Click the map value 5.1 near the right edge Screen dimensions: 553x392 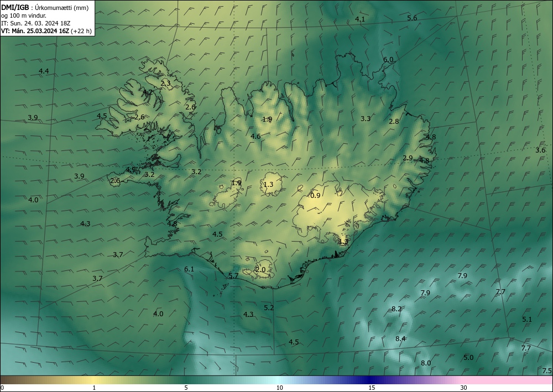(527, 319)
